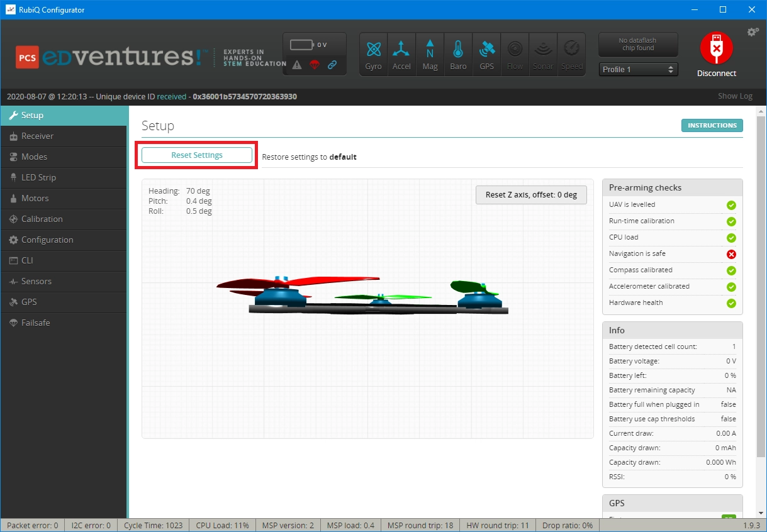
Task: Click the green Run-time calibration checkmark
Action: coord(731,221)
